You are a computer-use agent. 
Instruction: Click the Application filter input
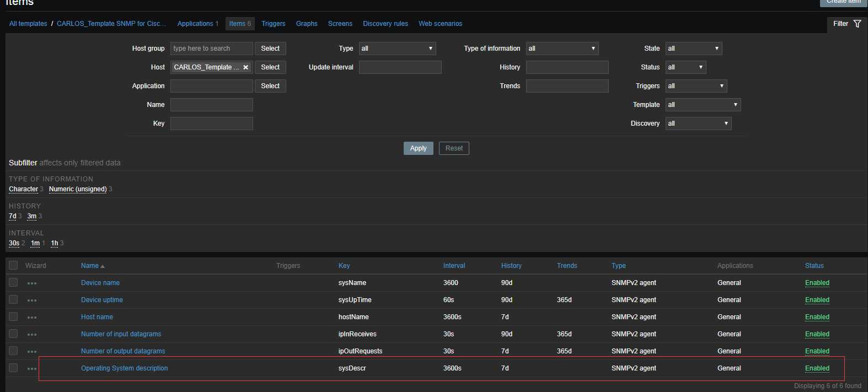click(212, 86)
